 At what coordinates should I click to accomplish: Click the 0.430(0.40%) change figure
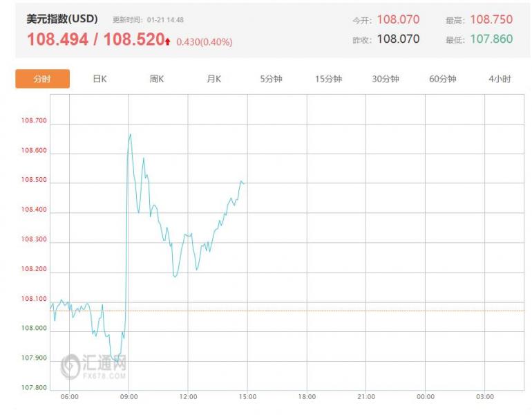point(204,42)
